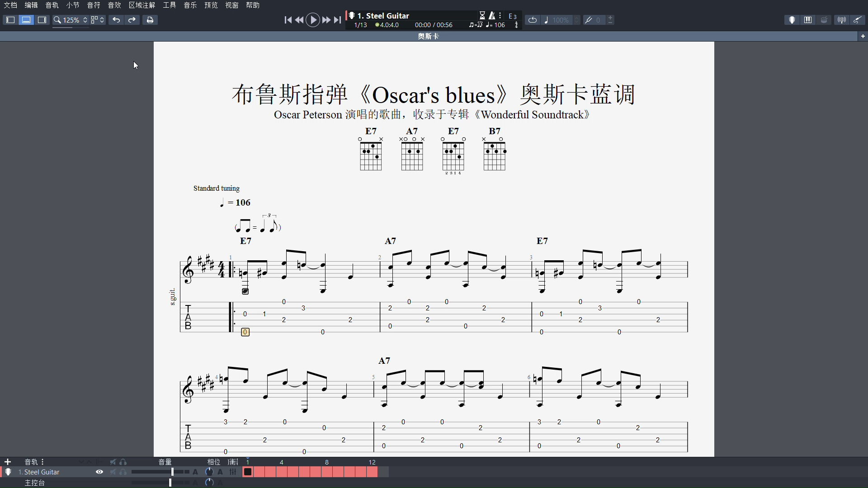
Task: Toggle the metronome
Action: (492, 15)
